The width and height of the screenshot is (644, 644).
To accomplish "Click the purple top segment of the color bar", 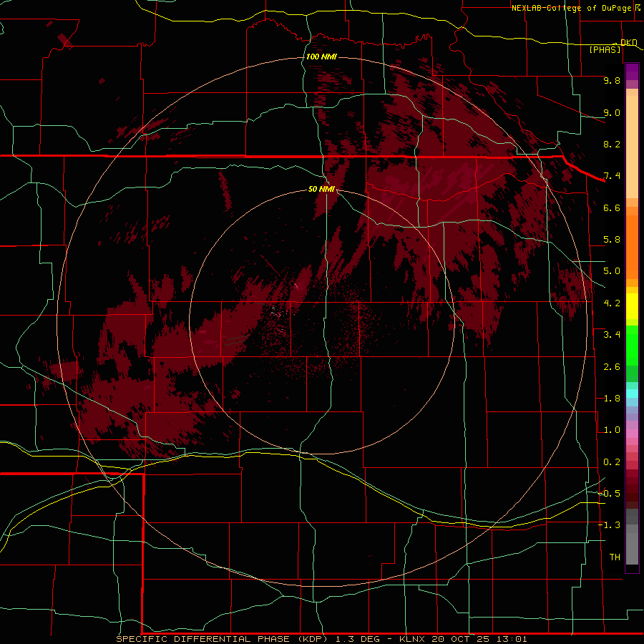I will click(x=632, y=72).
